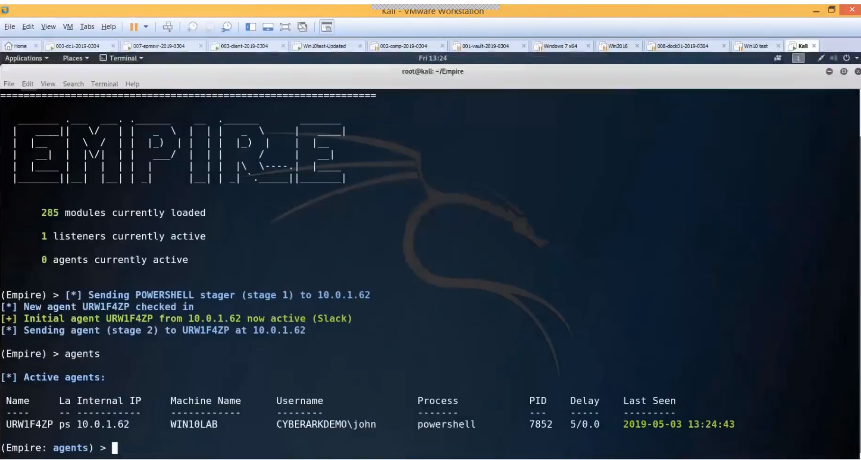
Task: Open the Fri 13:24 clock calendar
Action: coord(433,58)
